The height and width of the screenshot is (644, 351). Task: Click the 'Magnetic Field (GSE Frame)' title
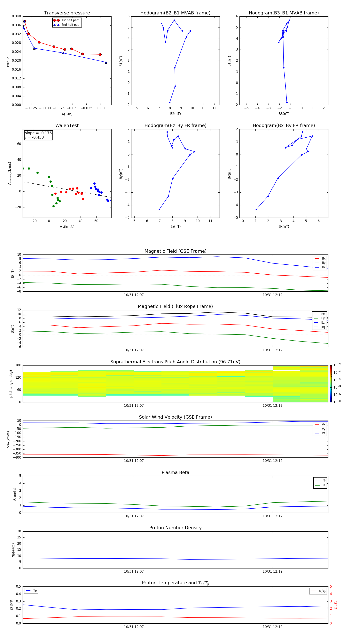[175, 251]
